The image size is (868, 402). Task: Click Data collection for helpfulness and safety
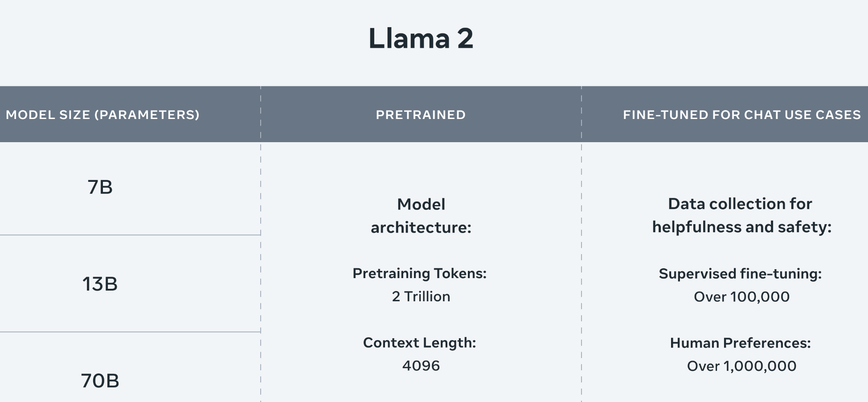click(x=741, y=215)
